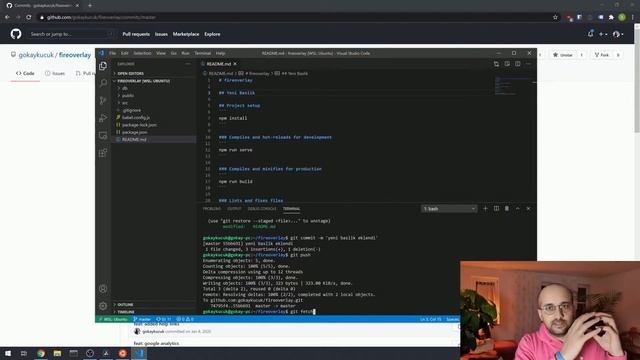The image size is (640, 360).
Task: Open the Edit menu in VS Code
Action: tap(124, 53)
